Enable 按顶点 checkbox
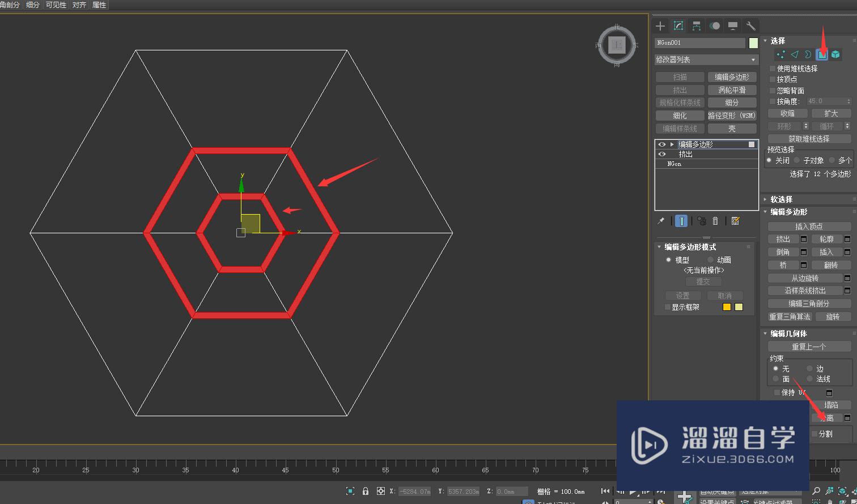The image size is (857, 504). (773, 79)
